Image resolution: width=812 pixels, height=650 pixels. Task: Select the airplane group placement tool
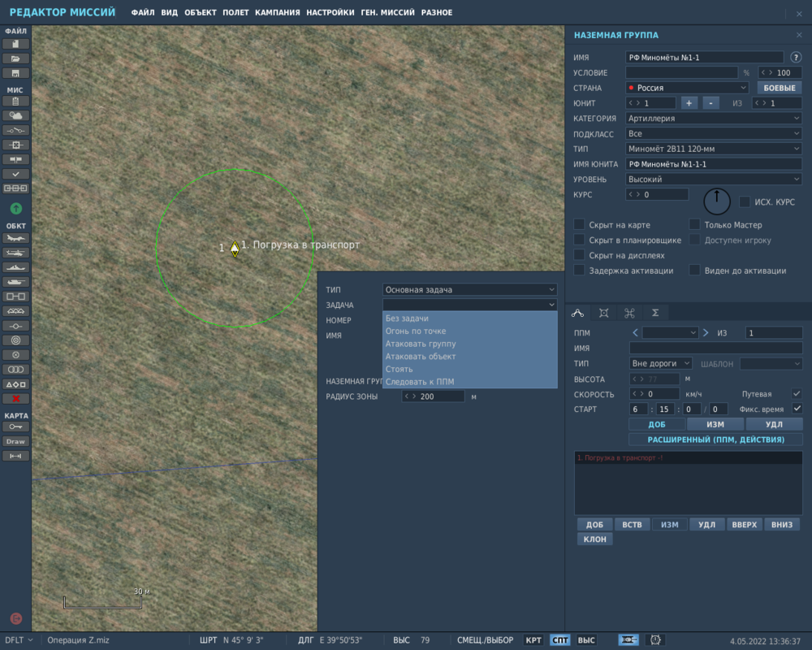tap(17, 238)
